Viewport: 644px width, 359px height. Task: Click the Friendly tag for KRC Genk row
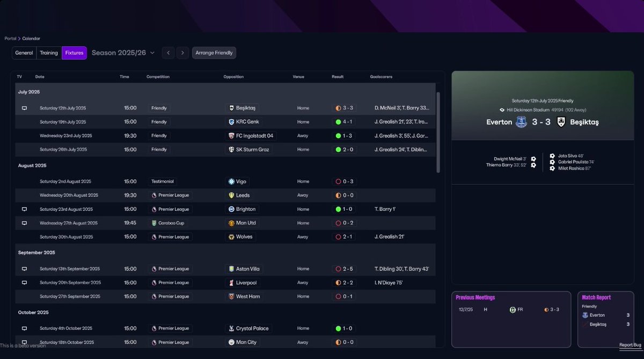click(x=159, y=122)
